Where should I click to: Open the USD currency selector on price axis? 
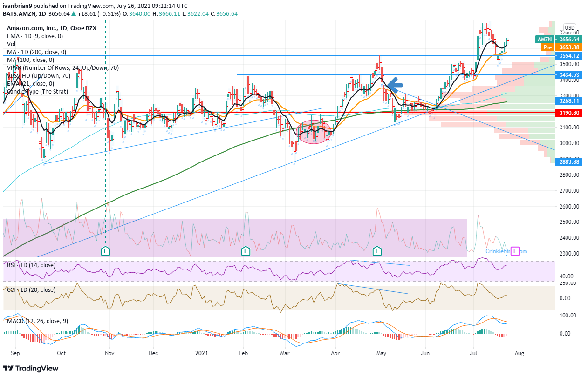(x=570, y=27)
